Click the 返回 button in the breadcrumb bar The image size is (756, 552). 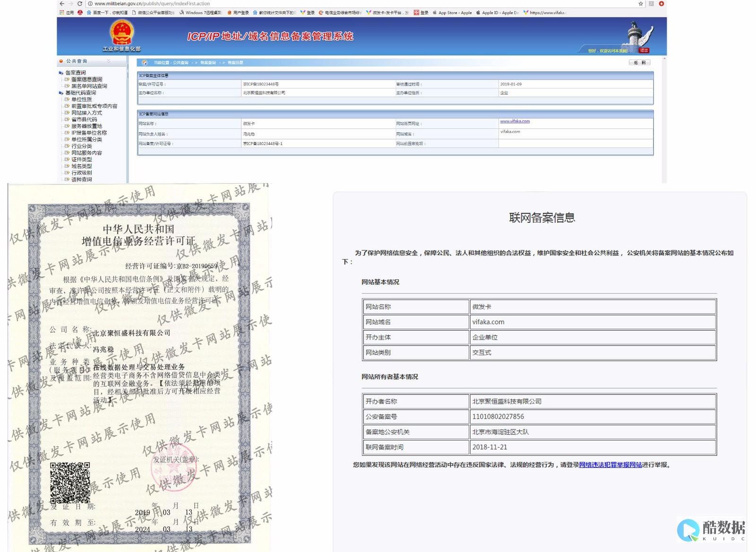tap(640, 62)
